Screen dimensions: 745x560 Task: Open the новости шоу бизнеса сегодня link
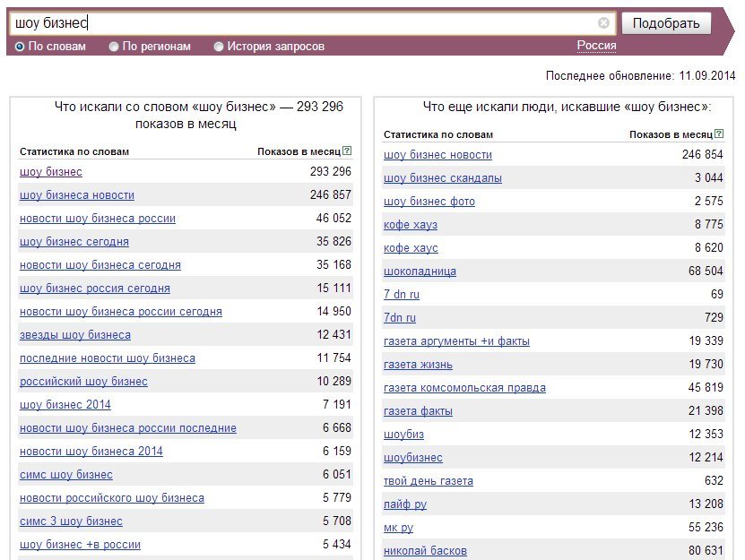click(x=100, y=264)
